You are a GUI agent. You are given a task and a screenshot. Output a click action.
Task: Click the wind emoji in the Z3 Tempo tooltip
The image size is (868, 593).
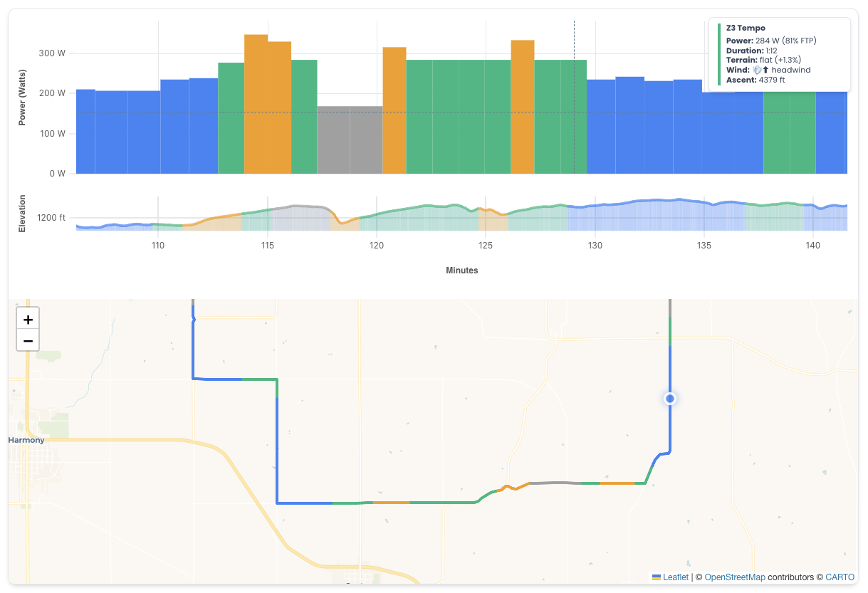click(x=756, y=70)
